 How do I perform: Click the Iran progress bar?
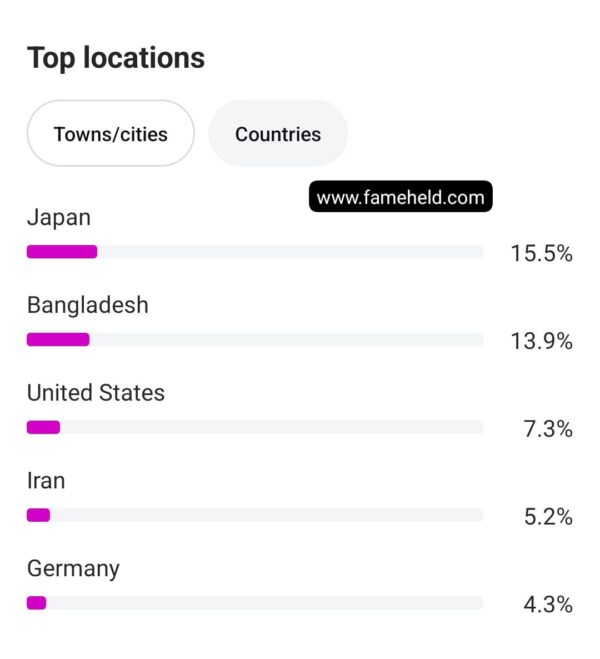coord(254,516)
